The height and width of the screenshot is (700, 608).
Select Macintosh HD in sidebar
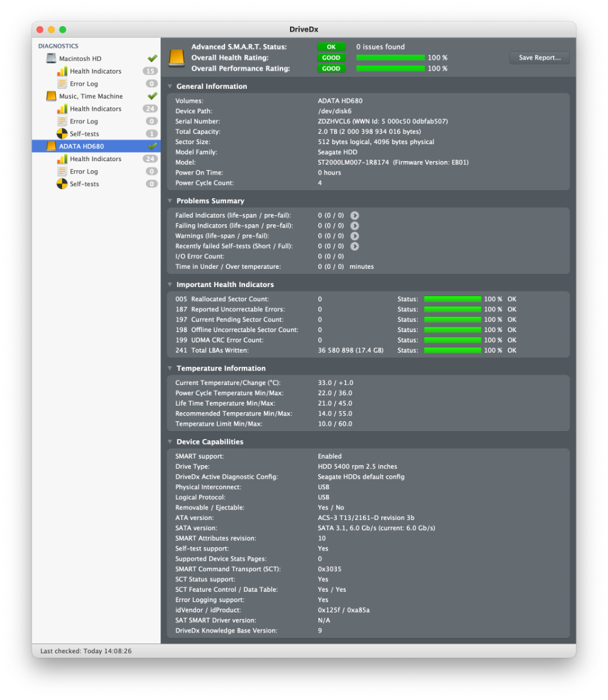click(x=96, y=58)
